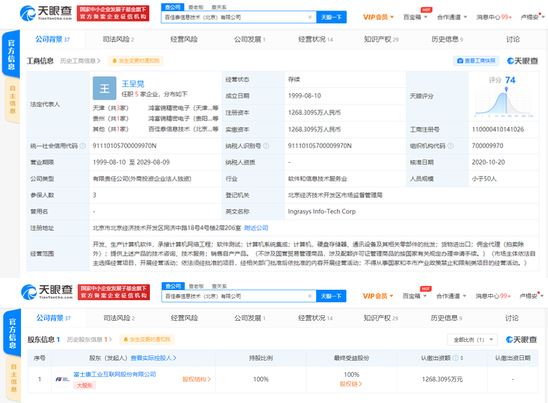This screenshot has height=403, width=548.
Task: Click the lower 天眼一下 search button
Action: point(331,296)
